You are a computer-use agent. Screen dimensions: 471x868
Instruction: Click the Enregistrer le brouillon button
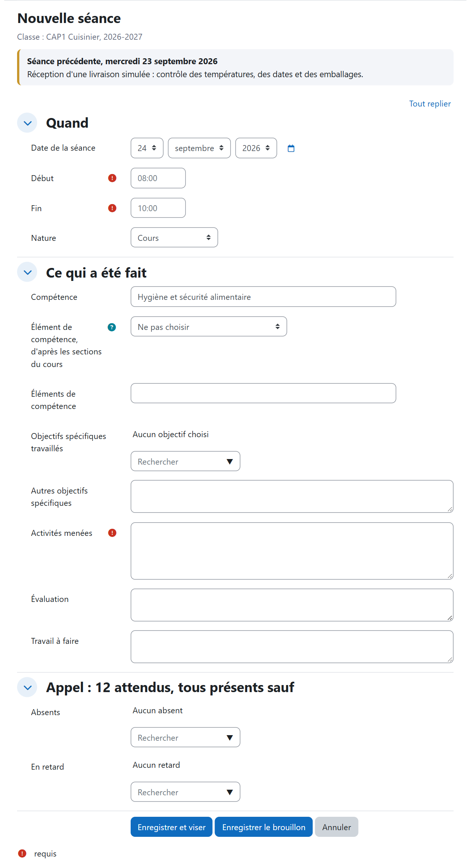(x=264, y=827)
